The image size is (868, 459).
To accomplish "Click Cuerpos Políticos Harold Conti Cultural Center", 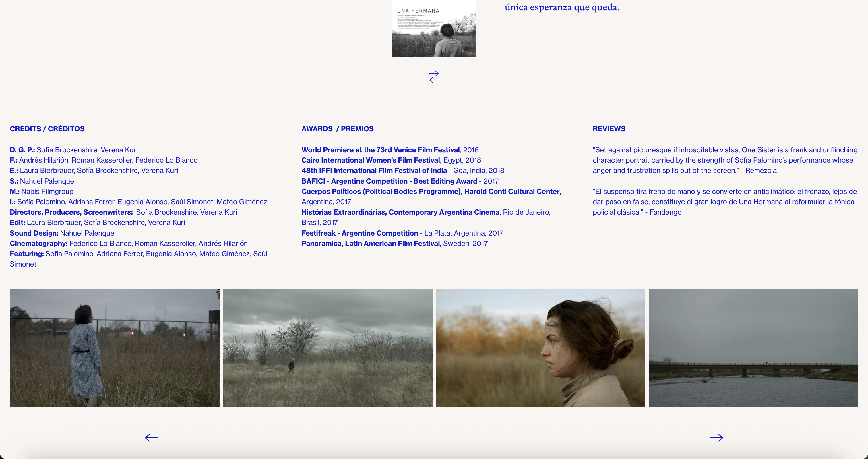I will [x=430, y=192].
